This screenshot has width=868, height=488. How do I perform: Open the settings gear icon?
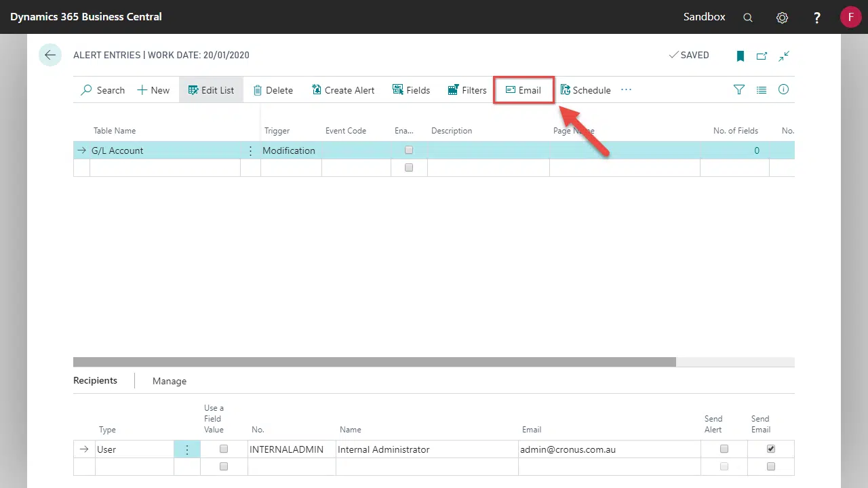(782, 18)
